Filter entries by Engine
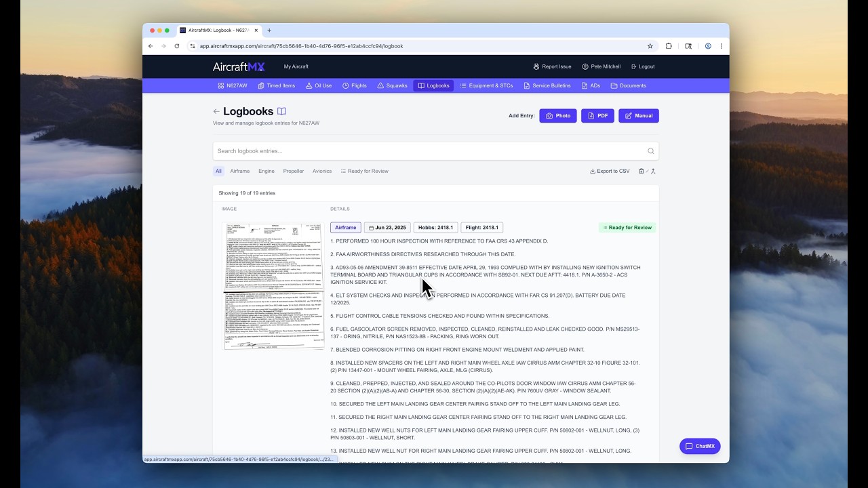This screenshot has height=488, width=868. pyautogui.click(x=266, y=171)
